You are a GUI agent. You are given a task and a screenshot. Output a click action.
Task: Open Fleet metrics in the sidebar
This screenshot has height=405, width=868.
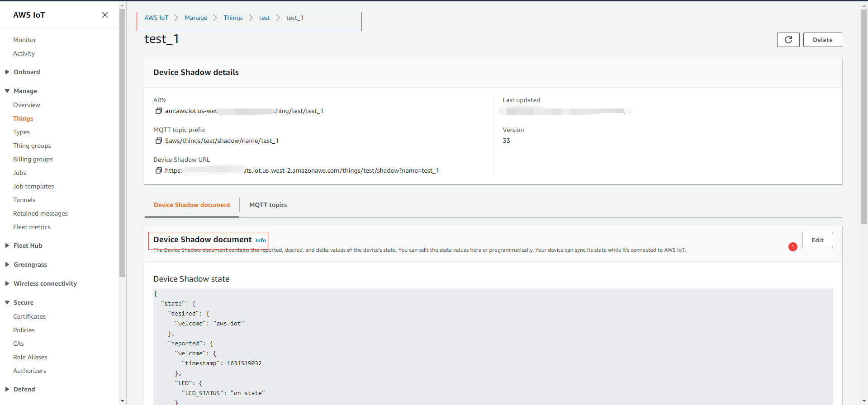32,227
